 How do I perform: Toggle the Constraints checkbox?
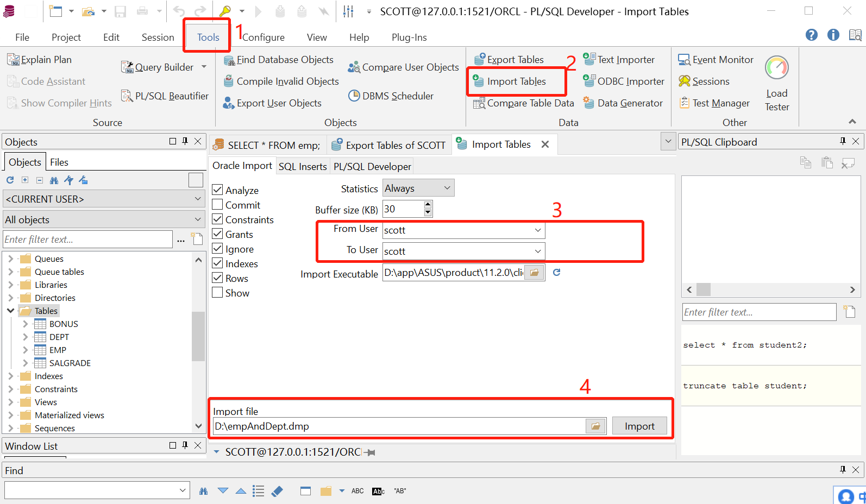[217, 219]
